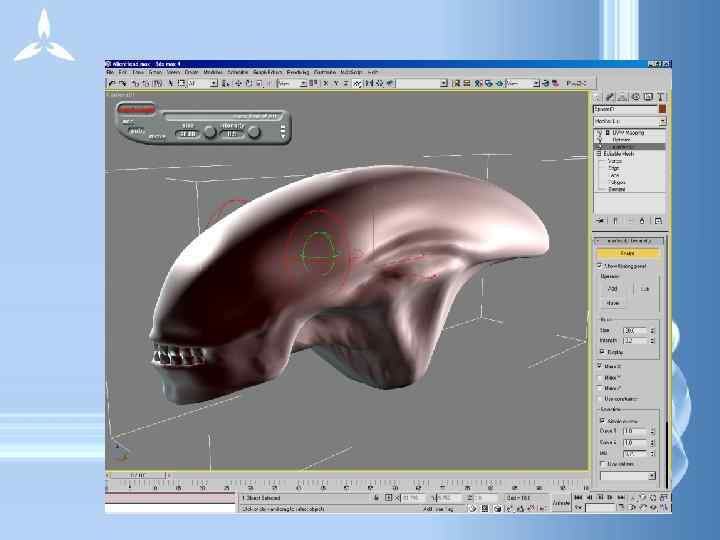
Task: Select Vertex sub-object in modifier stack
Action: click(615, 161)
